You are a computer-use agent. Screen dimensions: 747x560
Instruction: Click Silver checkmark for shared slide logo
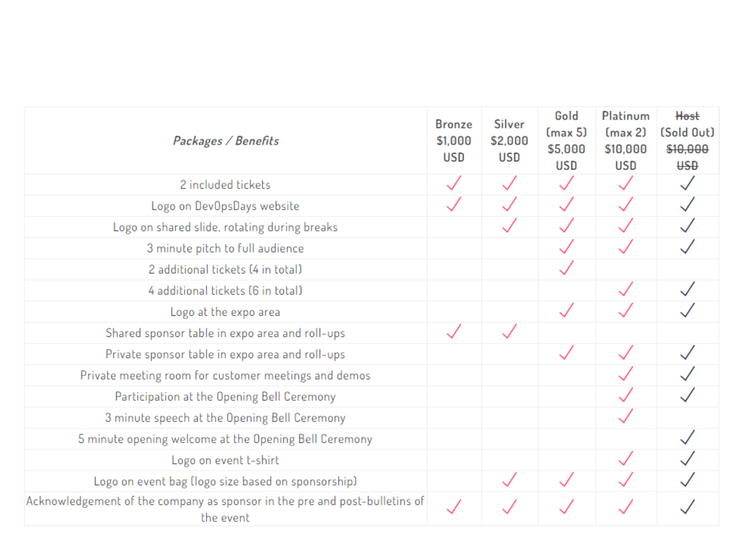pyautogui.click(x=509, y=225)
